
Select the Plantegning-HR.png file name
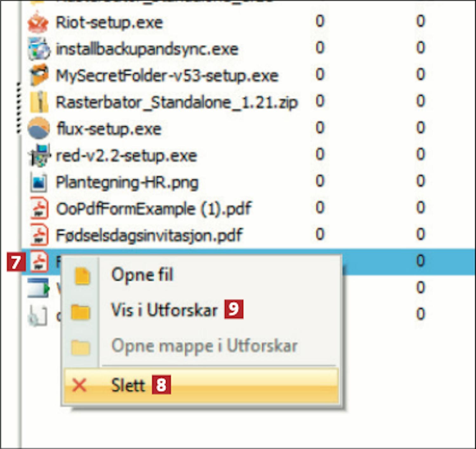tap(127, 183)
